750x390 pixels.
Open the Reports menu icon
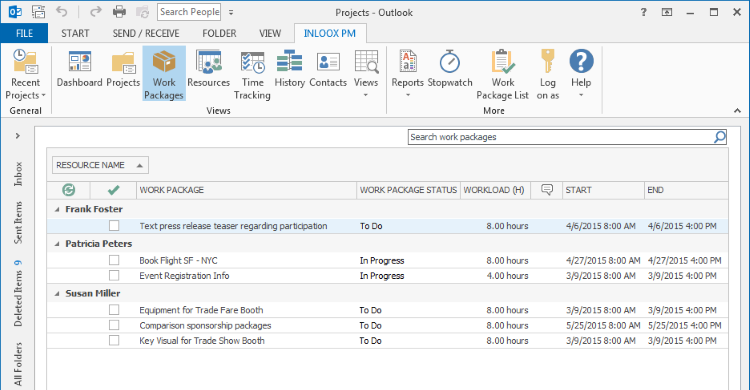point(408,62)
